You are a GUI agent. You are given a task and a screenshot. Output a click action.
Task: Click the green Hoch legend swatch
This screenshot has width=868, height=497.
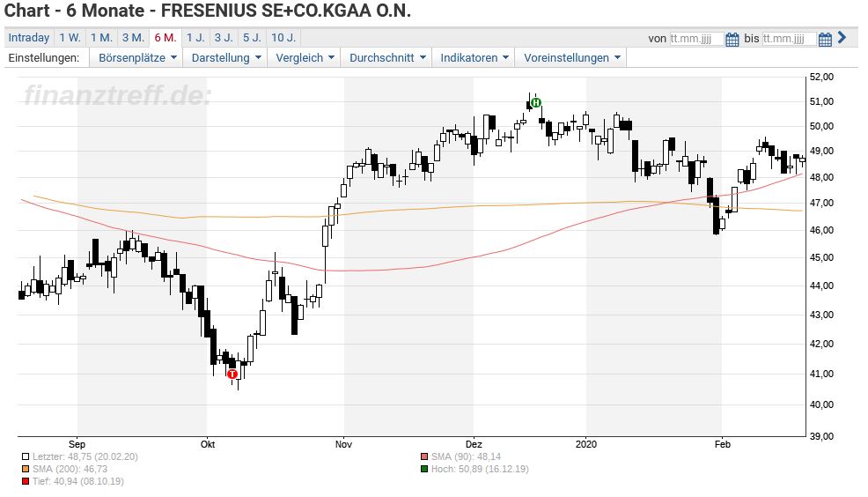click(x=424, y=470)
